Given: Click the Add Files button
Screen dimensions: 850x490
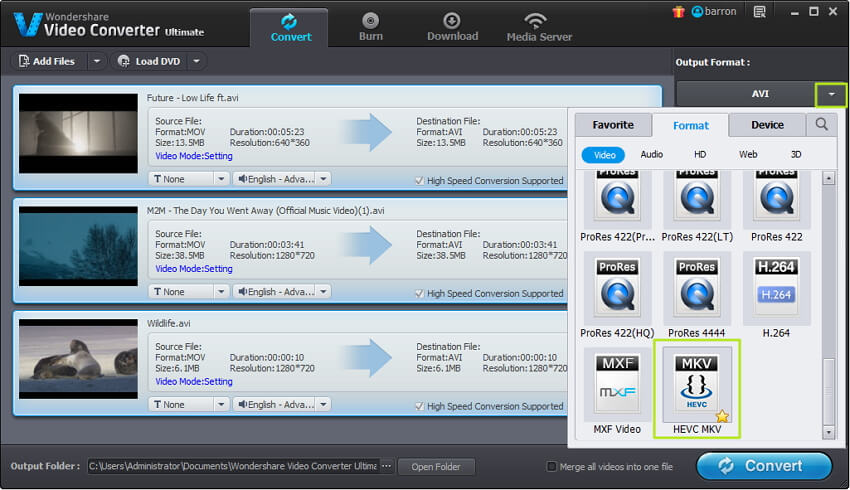Looking at the screenshot, I should coord(48,61).
